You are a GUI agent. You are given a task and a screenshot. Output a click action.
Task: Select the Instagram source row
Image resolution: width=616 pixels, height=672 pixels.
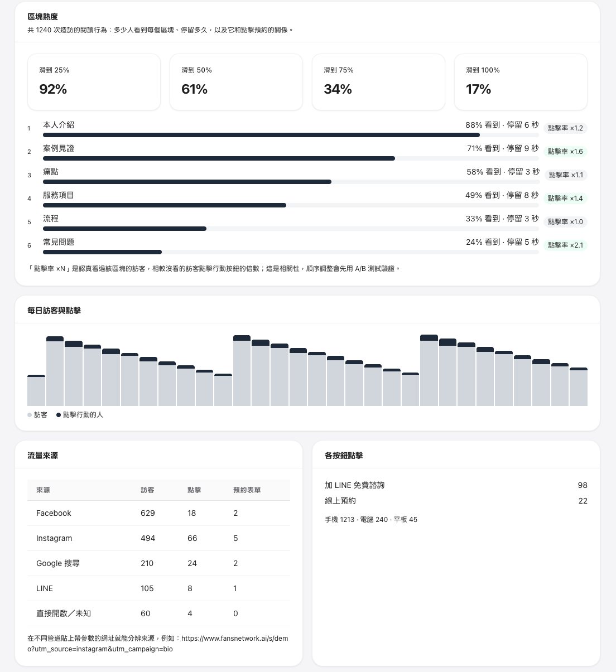(158, 538)
